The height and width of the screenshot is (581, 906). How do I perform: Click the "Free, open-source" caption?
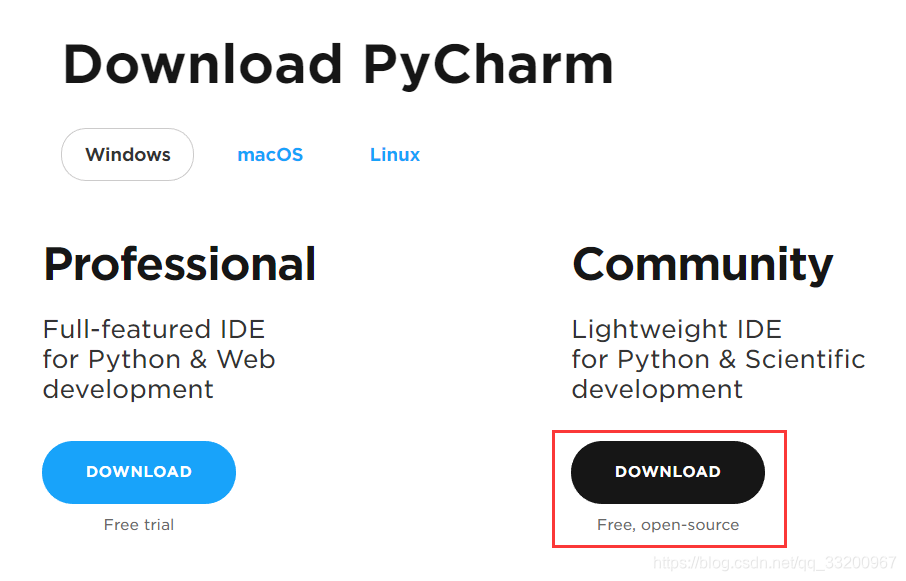point(668,524)
